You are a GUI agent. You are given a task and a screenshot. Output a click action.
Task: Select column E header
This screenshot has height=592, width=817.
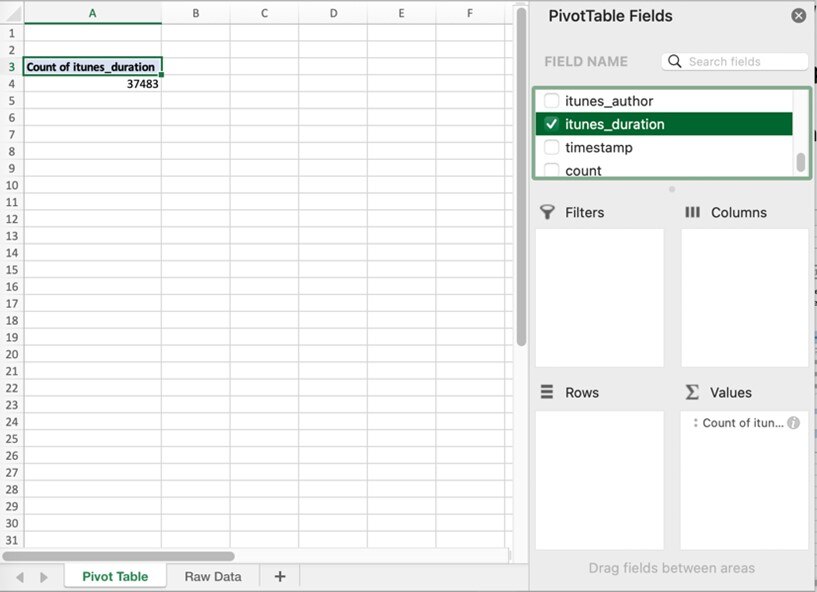pyautogui.click(x=401, y=13)
